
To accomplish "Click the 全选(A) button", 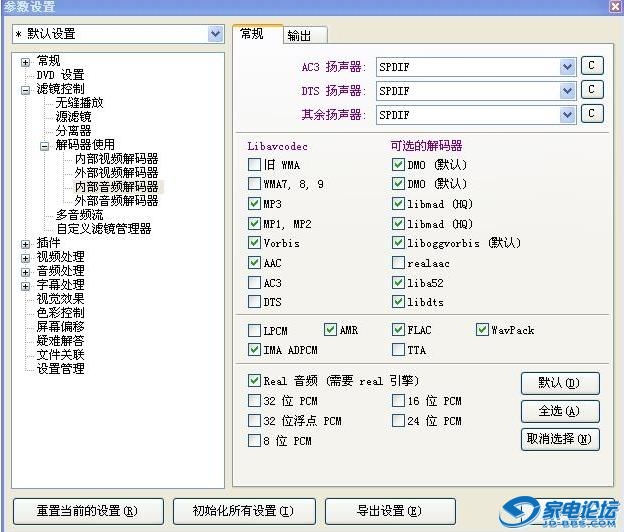I will pyautogui.click(x=560, y=411).
